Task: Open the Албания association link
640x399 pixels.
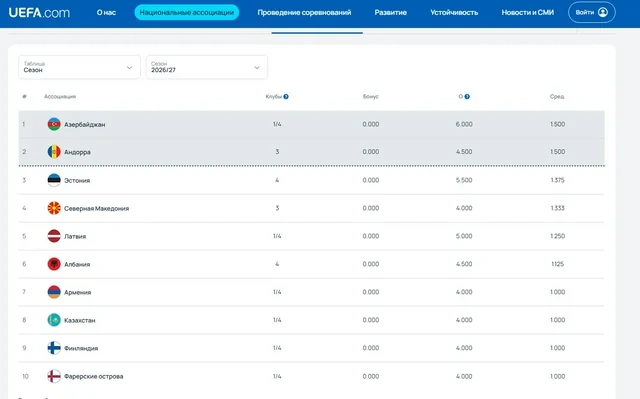Action: pyautogui.click(x=77, y=264)
